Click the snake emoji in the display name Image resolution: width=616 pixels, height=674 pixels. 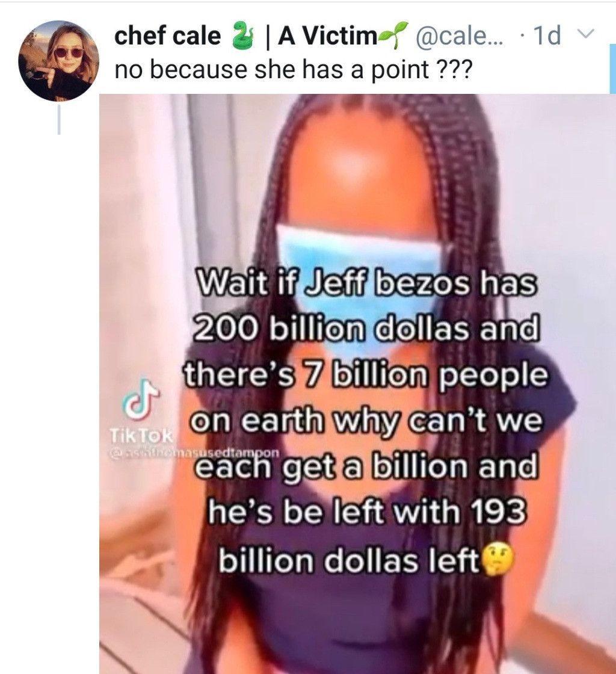pos(241,36)
